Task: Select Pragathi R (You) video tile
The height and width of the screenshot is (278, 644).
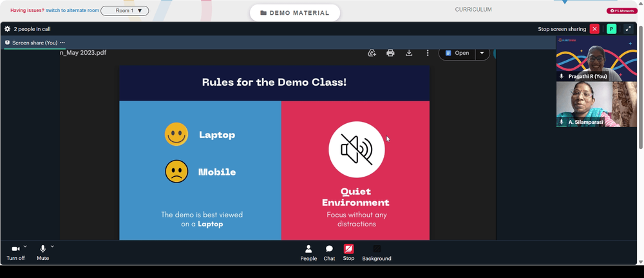Action: [x=596, y=59]
